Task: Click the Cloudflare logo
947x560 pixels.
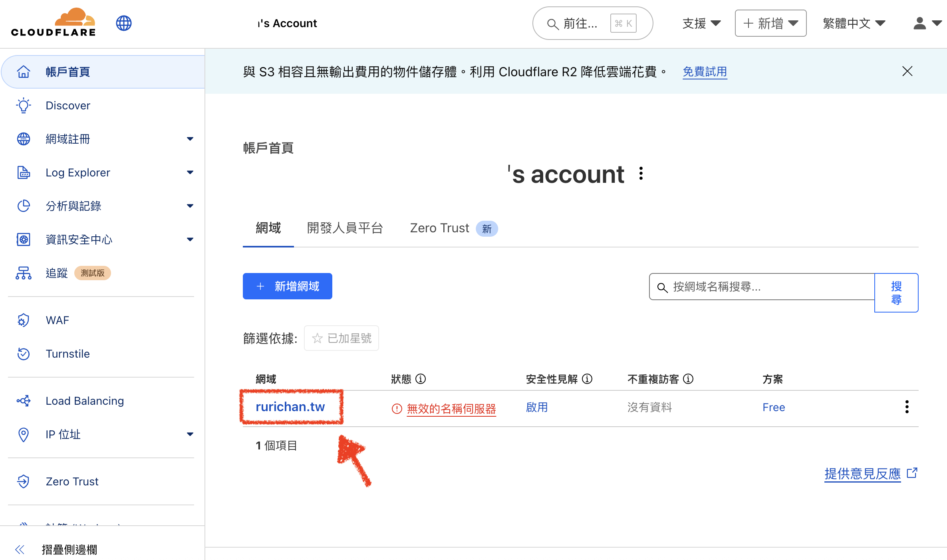Action: [53, 22]
